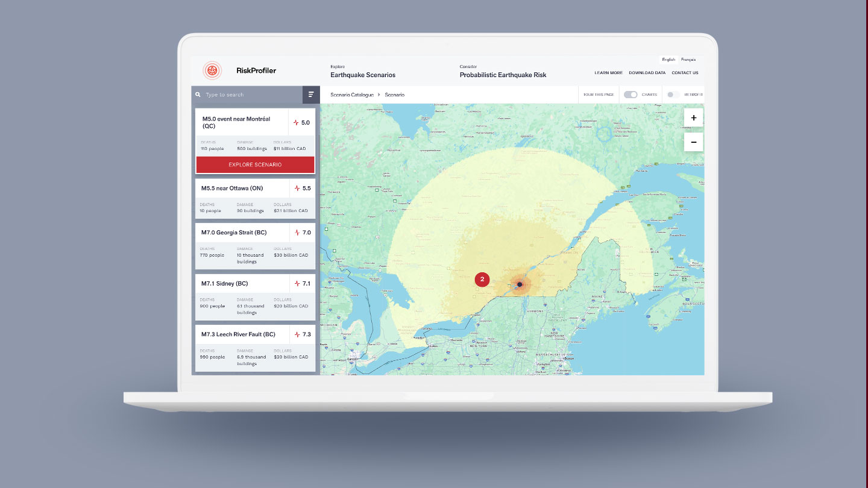This screenshot has height=488, width=868.
Task: Click magnitude 5.5 seismic icon on Ottawa card
Action: coord(297,189)
